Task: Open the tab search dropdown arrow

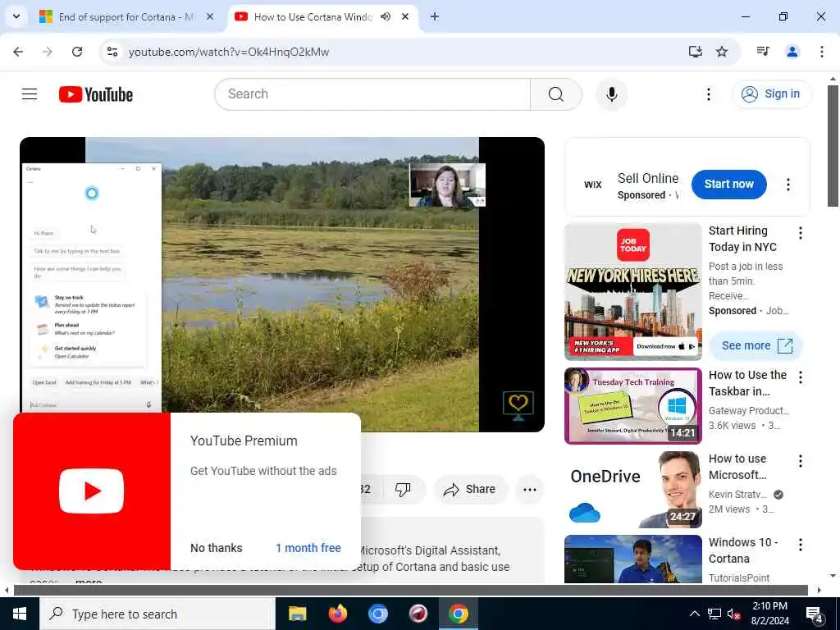Action: 16,16
